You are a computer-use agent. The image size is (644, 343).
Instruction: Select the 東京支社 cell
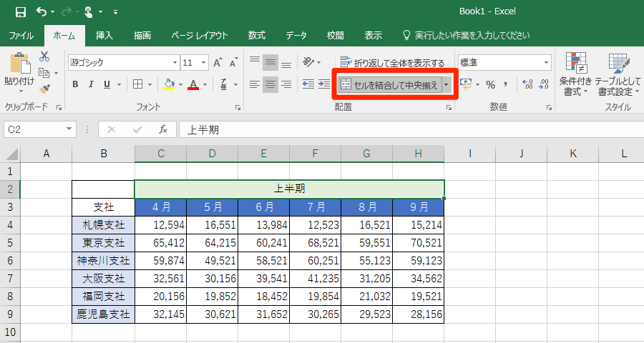pyautogui.click(x=104, y=243)
